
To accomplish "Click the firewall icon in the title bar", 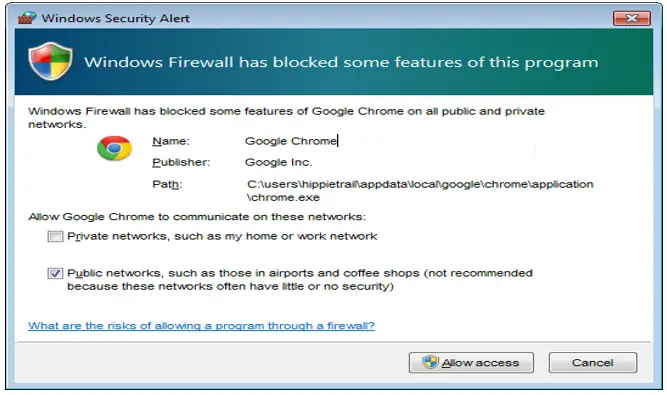I will tap(27, 18).
